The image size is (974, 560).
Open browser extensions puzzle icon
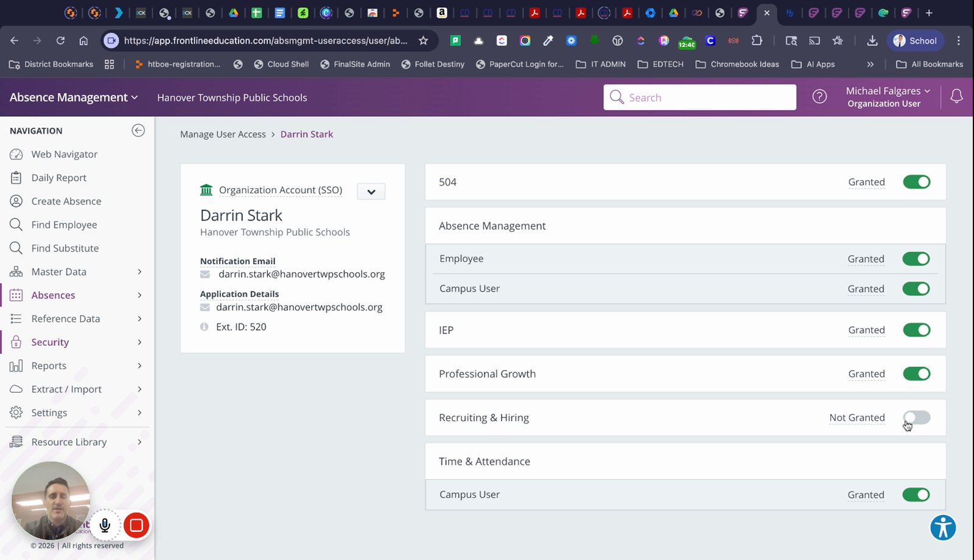click(757, 41)
